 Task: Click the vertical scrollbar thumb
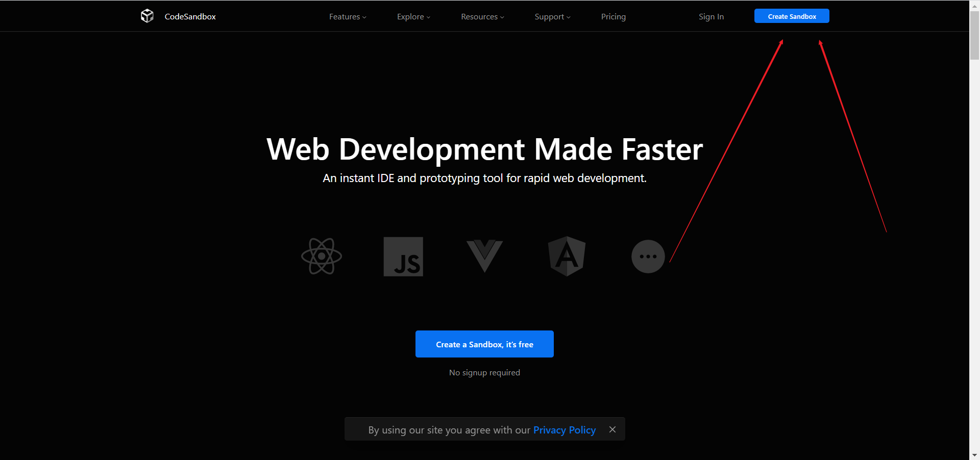(x=974, y=35)
